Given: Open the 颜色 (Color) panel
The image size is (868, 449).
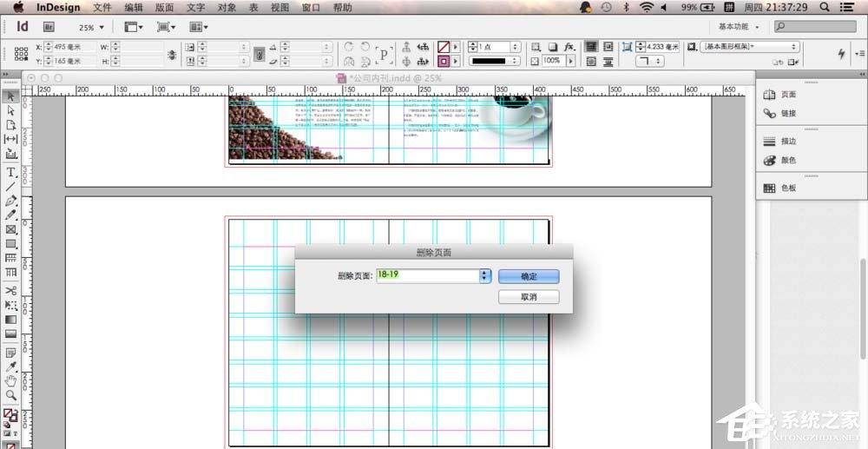Looking at the screenshot, I should [x=780, y=161].
